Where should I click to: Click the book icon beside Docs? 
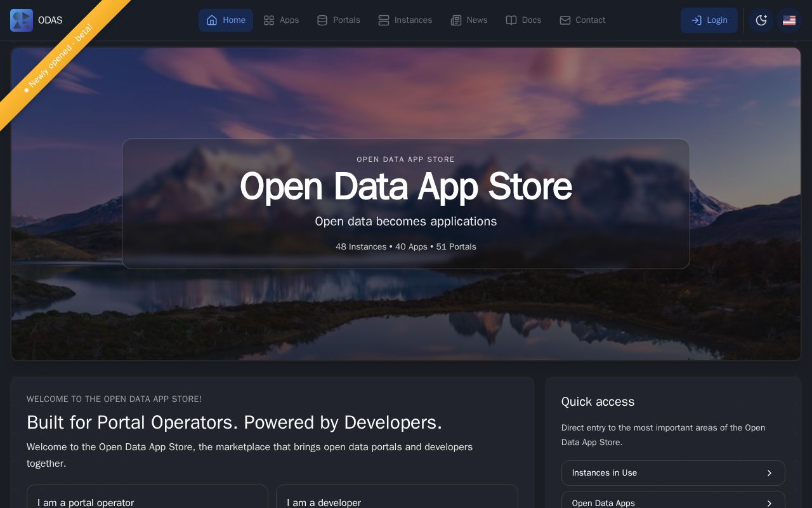(x=511, y=20)
